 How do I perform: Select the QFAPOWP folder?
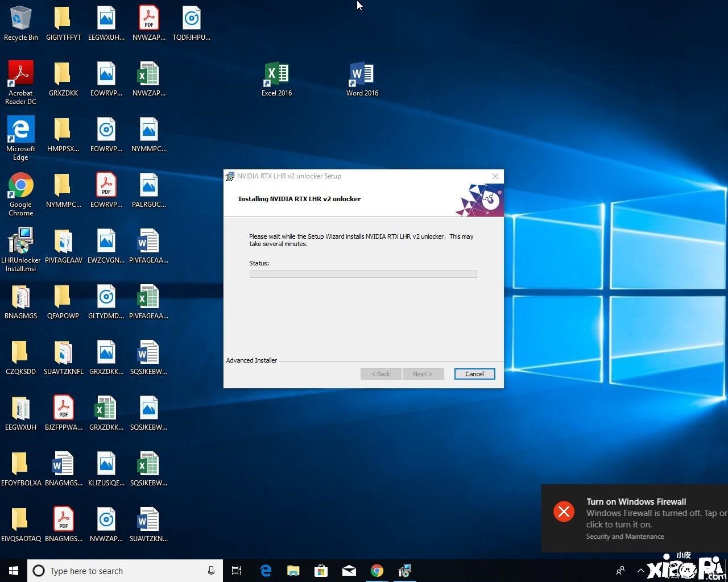point(64,302)
